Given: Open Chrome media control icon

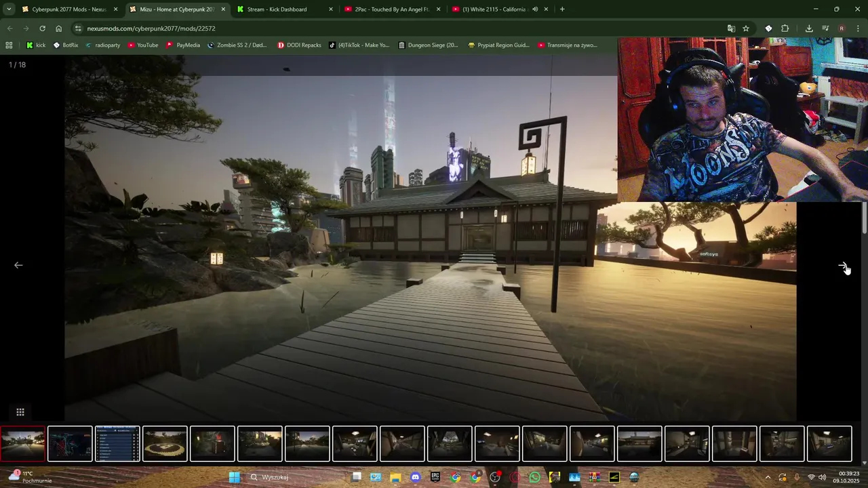Looking at the screenshot, I should tap(825, 28).
